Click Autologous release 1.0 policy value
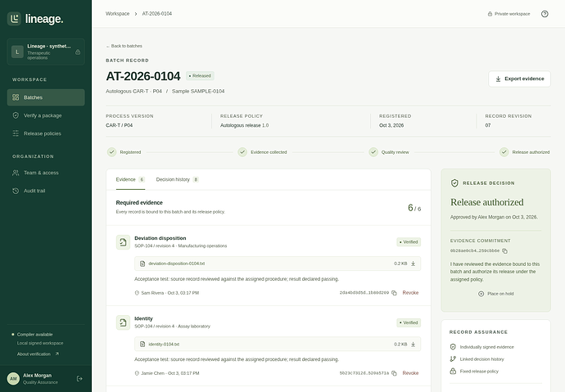 [x=244, y=125]
